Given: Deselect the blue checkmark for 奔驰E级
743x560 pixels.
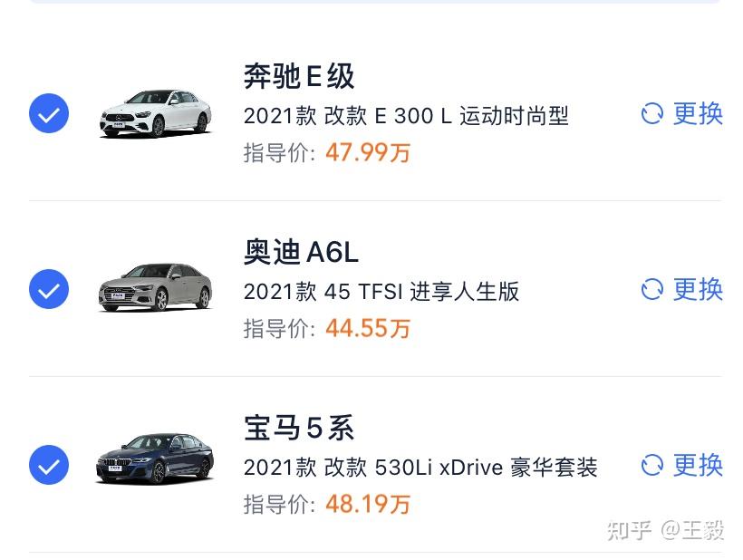Looking at the screenshot, I should point(48,113).
